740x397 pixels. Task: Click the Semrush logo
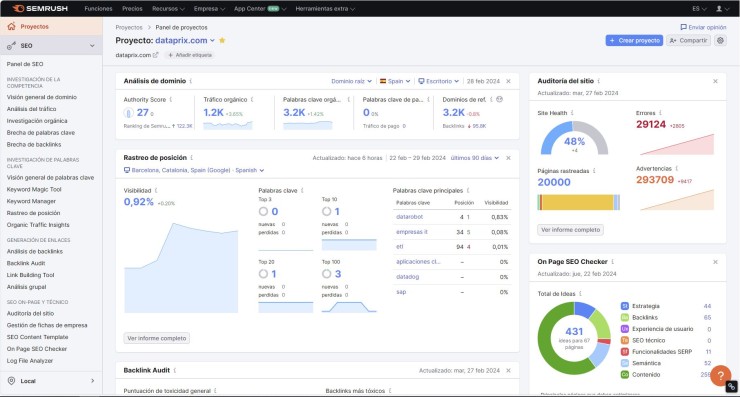(40, 8)
